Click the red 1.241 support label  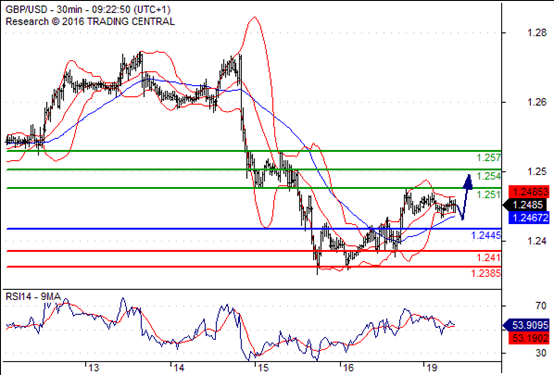(x=488, y=258)
